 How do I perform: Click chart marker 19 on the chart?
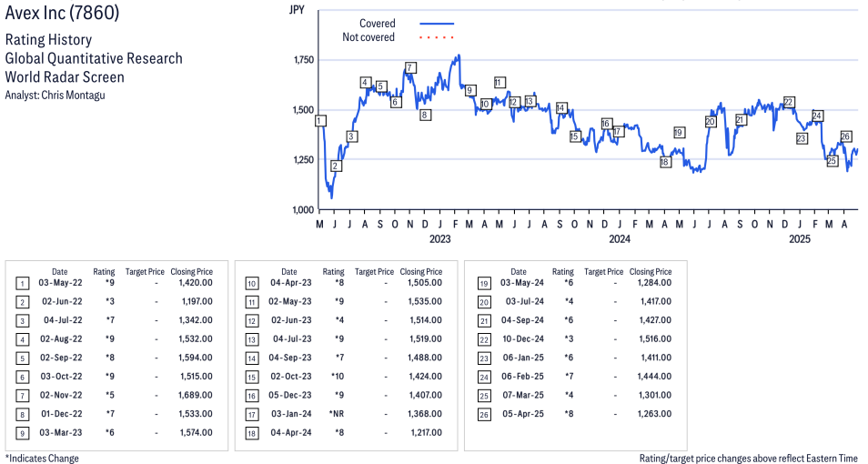tap(679, 132)
